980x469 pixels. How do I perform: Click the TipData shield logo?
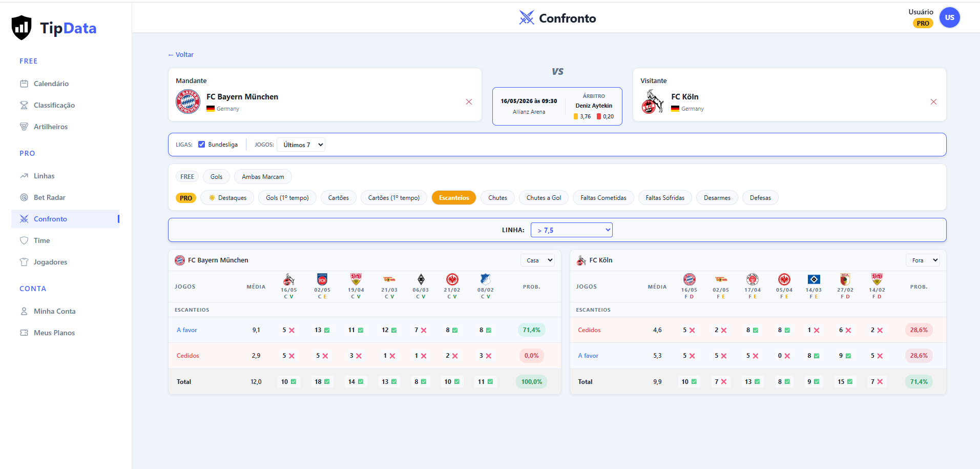click(x=22, y=28)
